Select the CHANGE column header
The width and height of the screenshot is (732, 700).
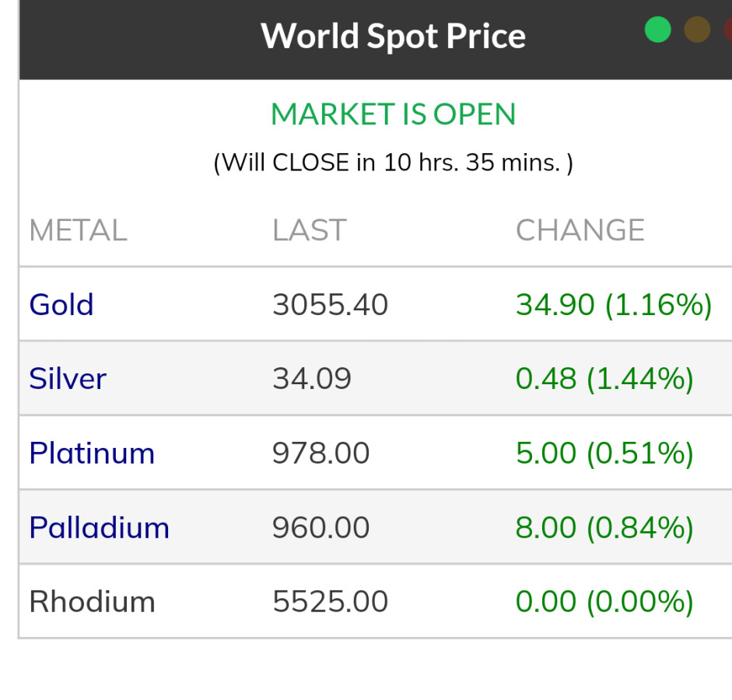580,230
